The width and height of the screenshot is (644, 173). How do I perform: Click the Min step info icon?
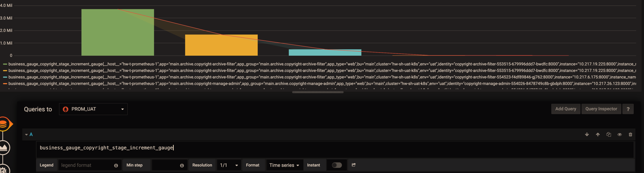point(182,165)
